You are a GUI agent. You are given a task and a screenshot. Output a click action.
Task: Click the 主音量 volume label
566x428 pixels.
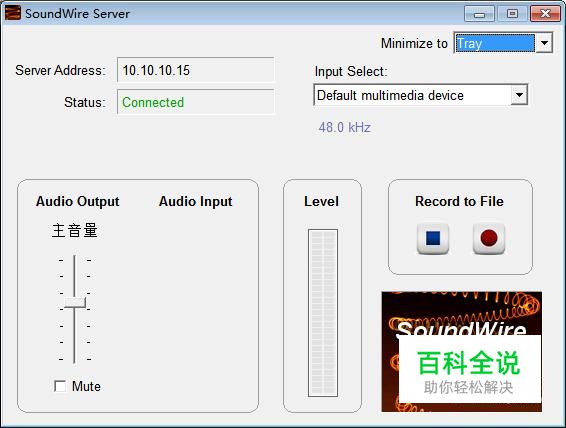[75, 231]
